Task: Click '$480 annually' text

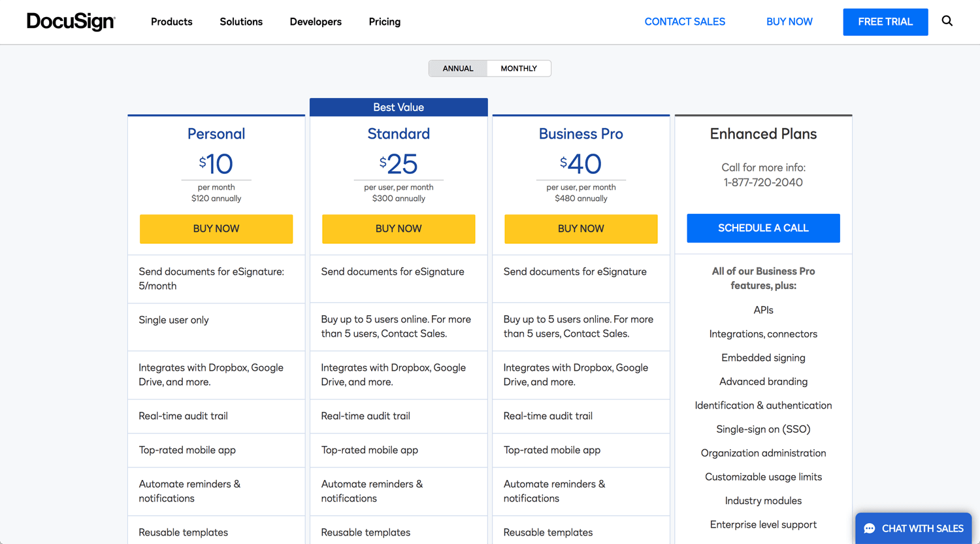Action: click(581, 199)
